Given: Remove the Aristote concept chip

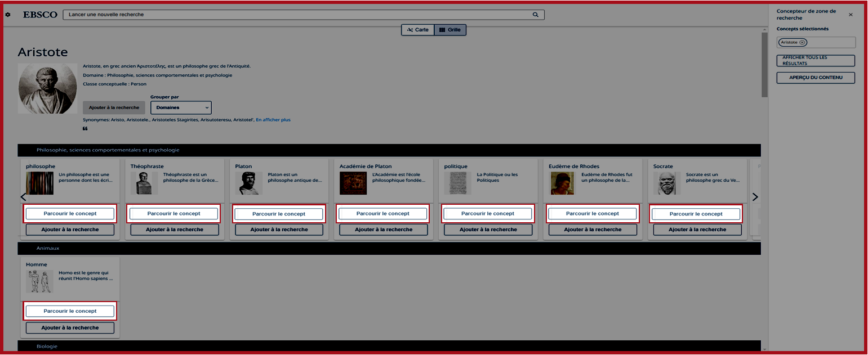Looking at the screenshot, I should pyautogui.click(x=802, y=43).
